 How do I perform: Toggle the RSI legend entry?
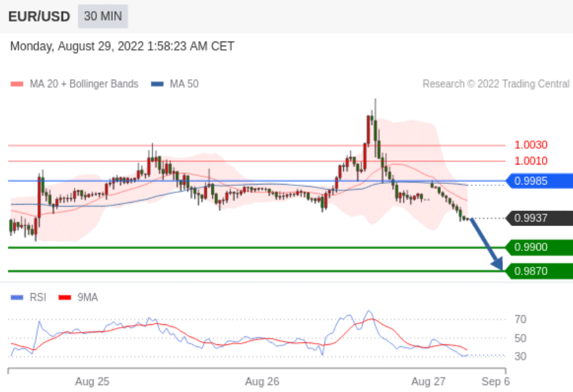28,297
